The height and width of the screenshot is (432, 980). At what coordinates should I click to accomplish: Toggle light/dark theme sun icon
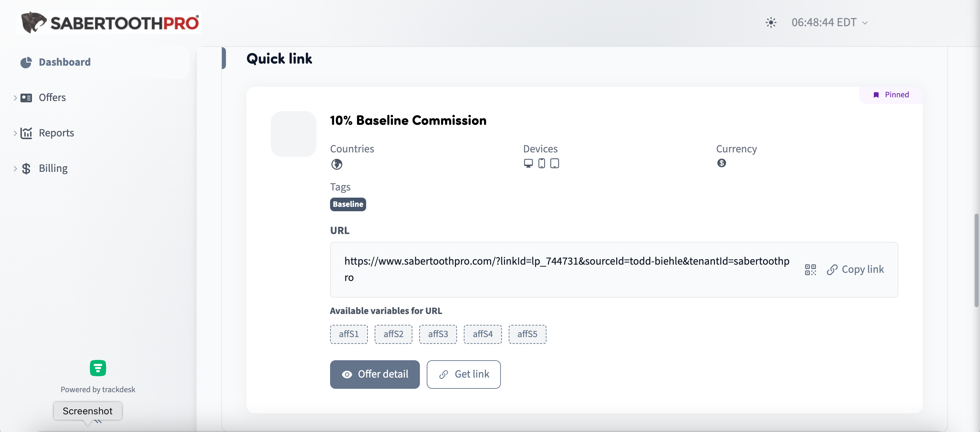pos(771,22)
